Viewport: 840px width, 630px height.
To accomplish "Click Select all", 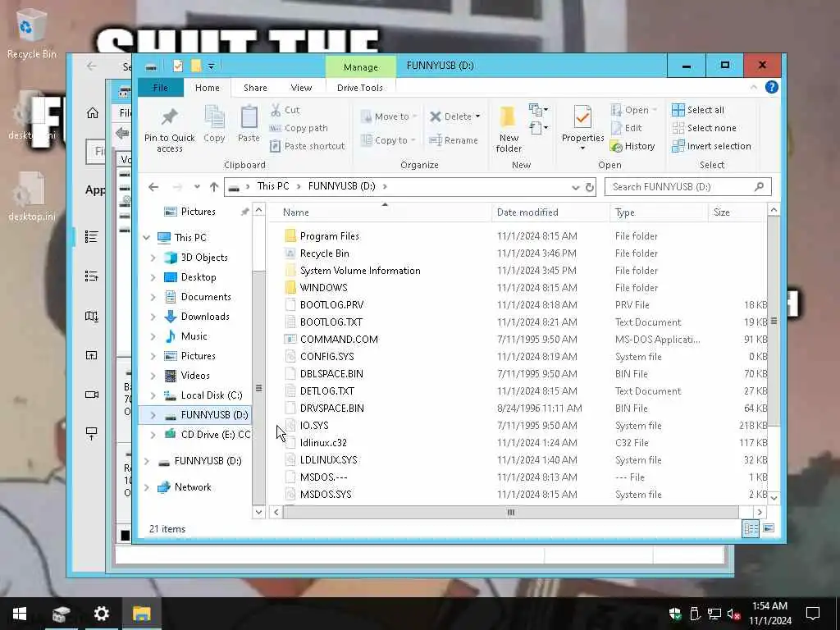I will click(x=698, y=110).
